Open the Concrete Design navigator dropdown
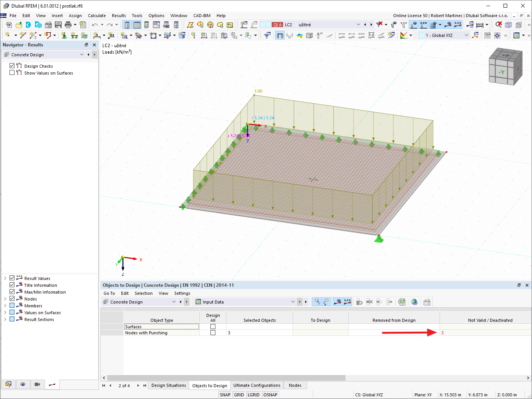The image size is (532, 399). point(81,55)
